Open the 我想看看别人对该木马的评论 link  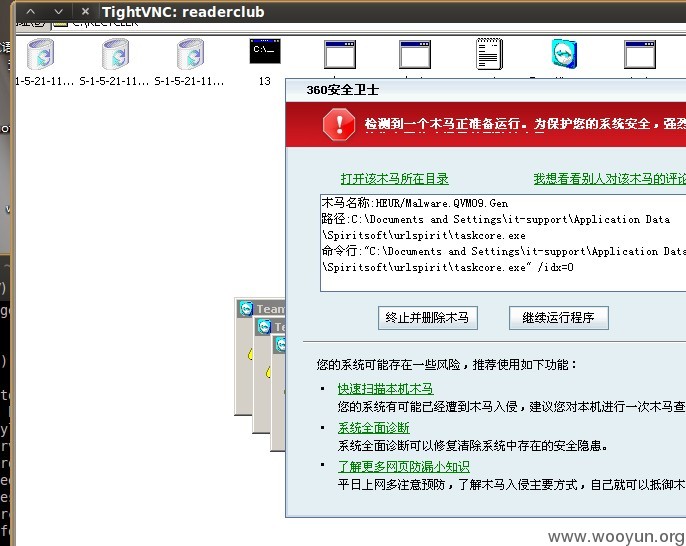[609, 178]
